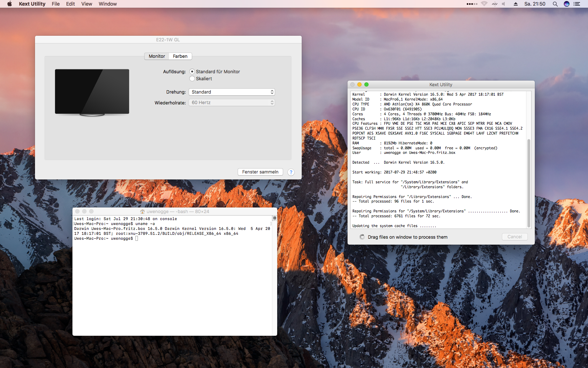
Task: Open the Apple menu
Action: coord(9,4)
